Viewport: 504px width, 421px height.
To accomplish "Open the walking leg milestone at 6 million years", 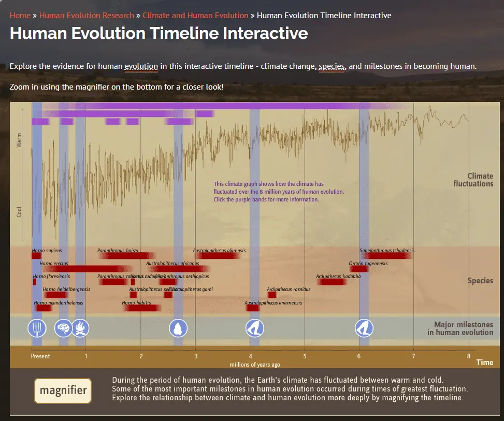I will (x=364, y=328).
